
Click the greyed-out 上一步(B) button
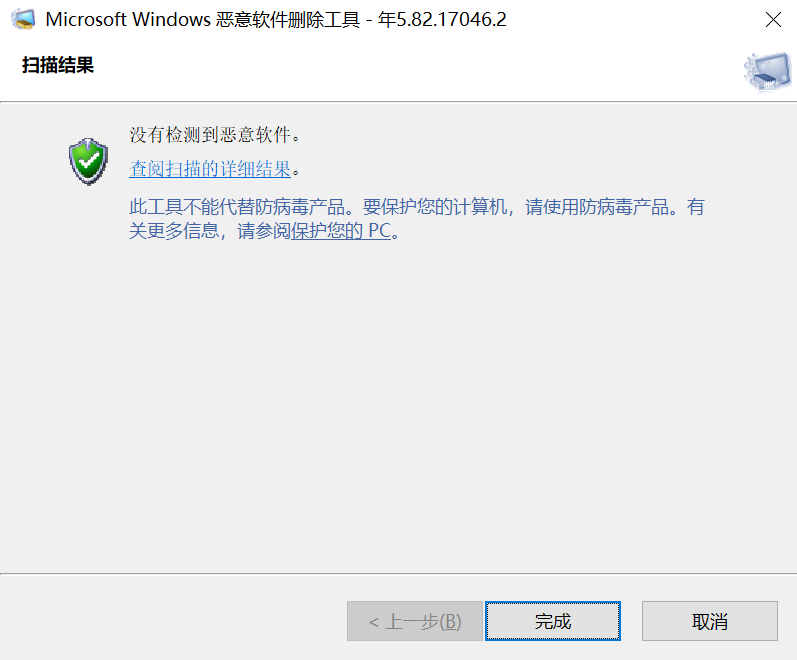(415, 621)
